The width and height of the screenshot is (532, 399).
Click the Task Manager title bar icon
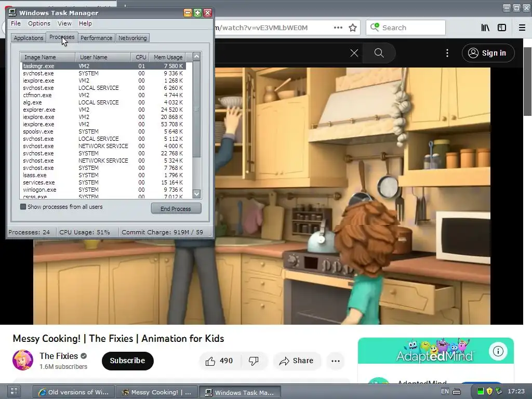(x=12, y=13)
